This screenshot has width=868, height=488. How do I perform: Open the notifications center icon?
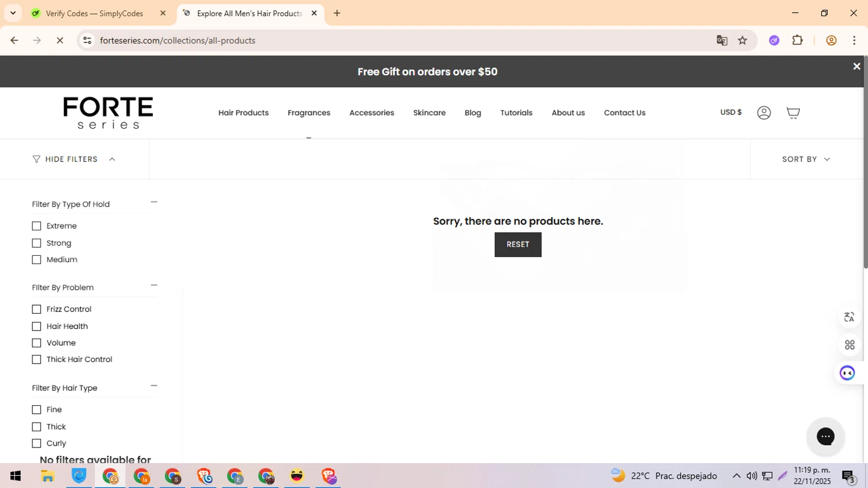848,476
